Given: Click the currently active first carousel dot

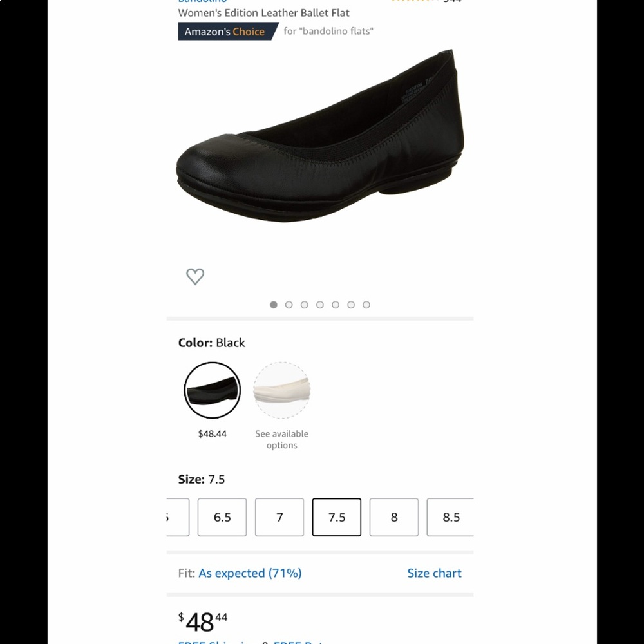Looking at the screenshot, I should click(x=273, y=305).
